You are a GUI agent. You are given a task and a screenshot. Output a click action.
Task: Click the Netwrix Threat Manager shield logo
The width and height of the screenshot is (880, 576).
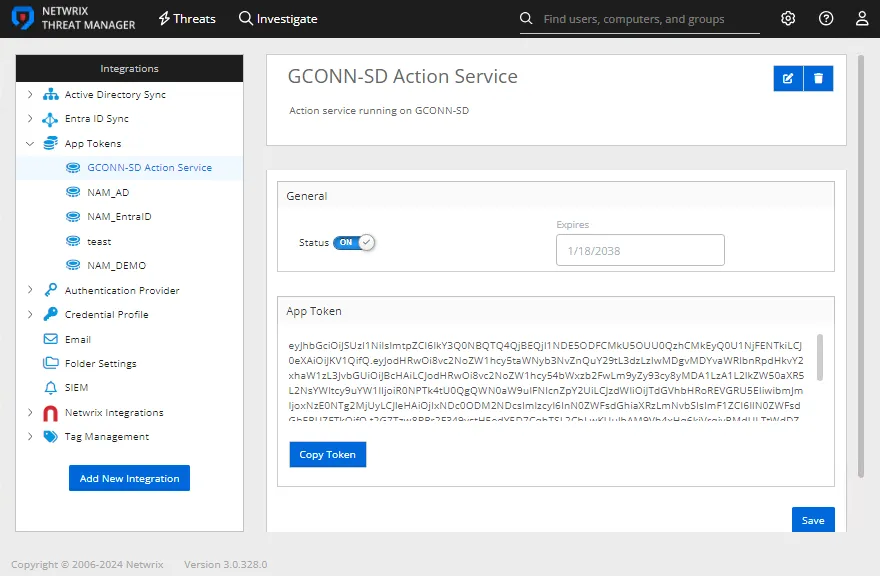click(x=23, y=19)
